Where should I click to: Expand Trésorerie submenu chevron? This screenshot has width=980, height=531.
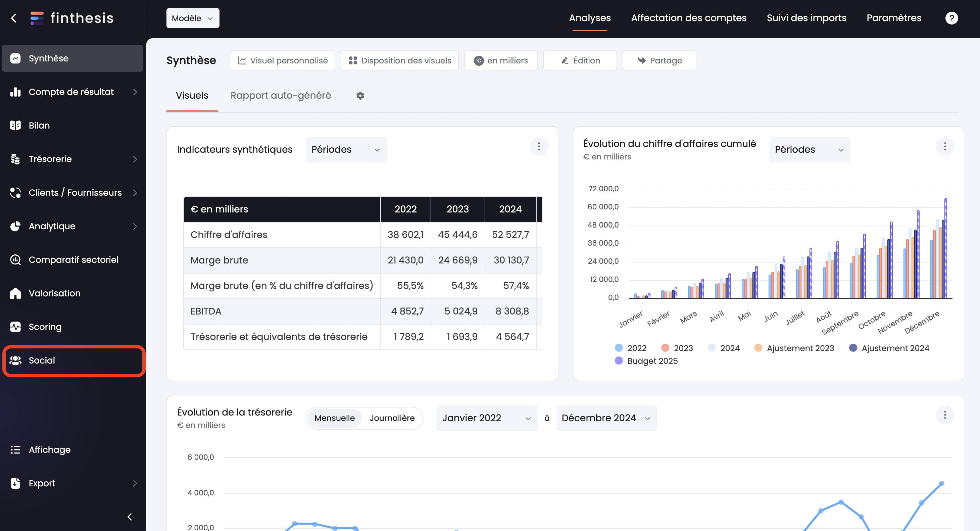point(135,159)
